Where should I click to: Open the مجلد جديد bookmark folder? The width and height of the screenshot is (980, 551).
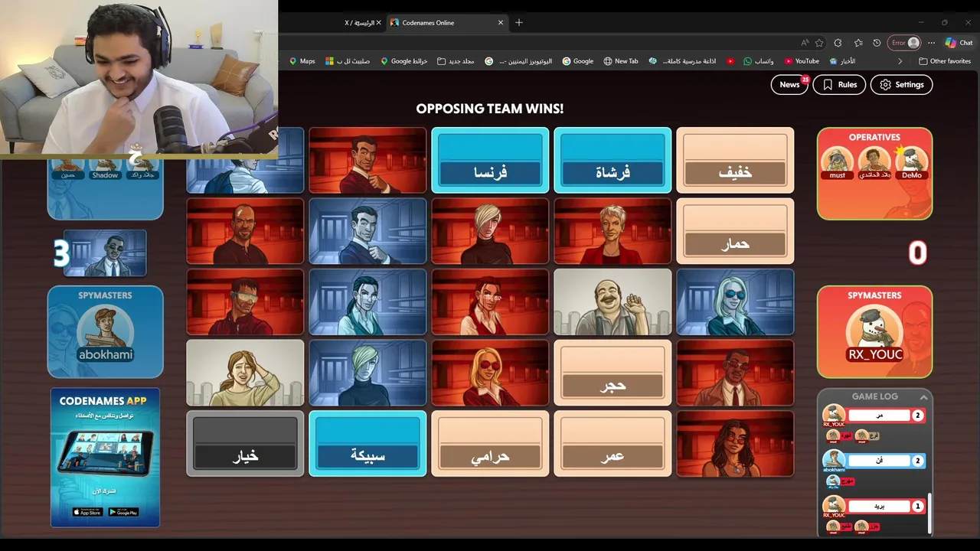pos(456,61)
